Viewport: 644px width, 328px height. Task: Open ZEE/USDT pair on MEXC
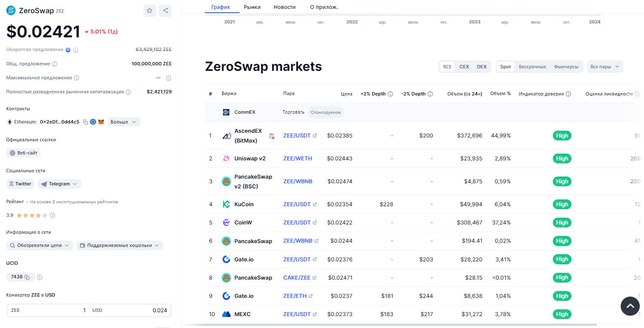(x=300, y=314)
